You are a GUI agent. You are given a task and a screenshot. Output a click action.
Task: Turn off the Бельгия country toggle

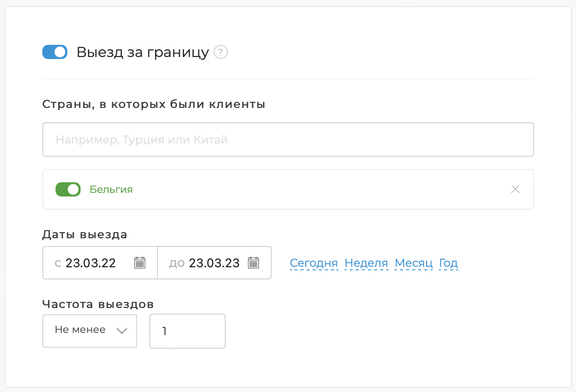pos(68,189)
